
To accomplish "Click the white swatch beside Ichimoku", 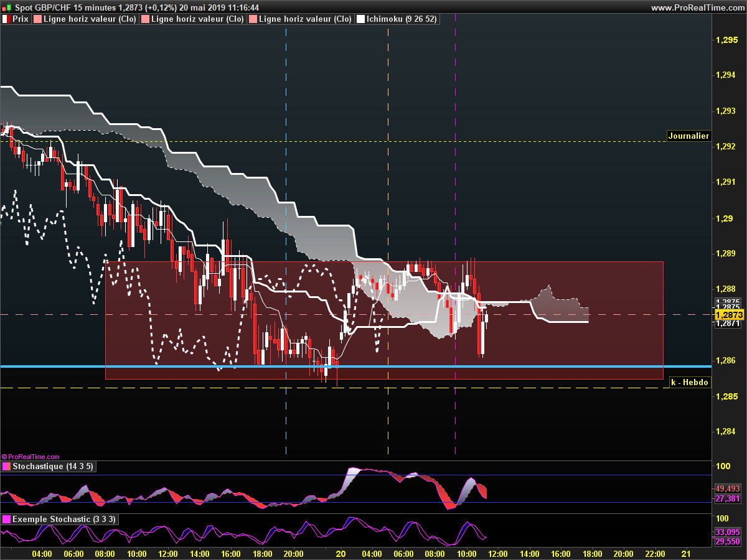I will [x=360, y=19].
